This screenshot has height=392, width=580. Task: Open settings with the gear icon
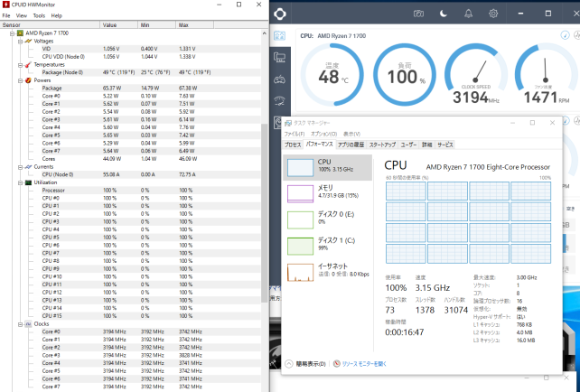point(492,14)
